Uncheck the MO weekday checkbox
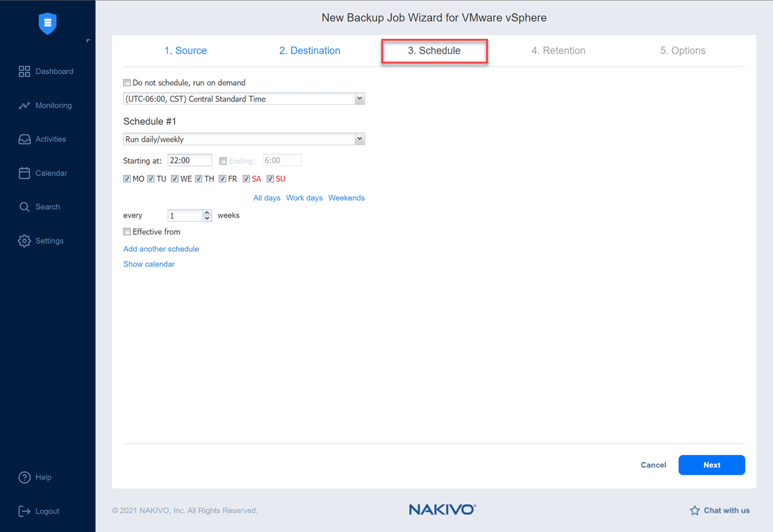 (x=126, y=178)
